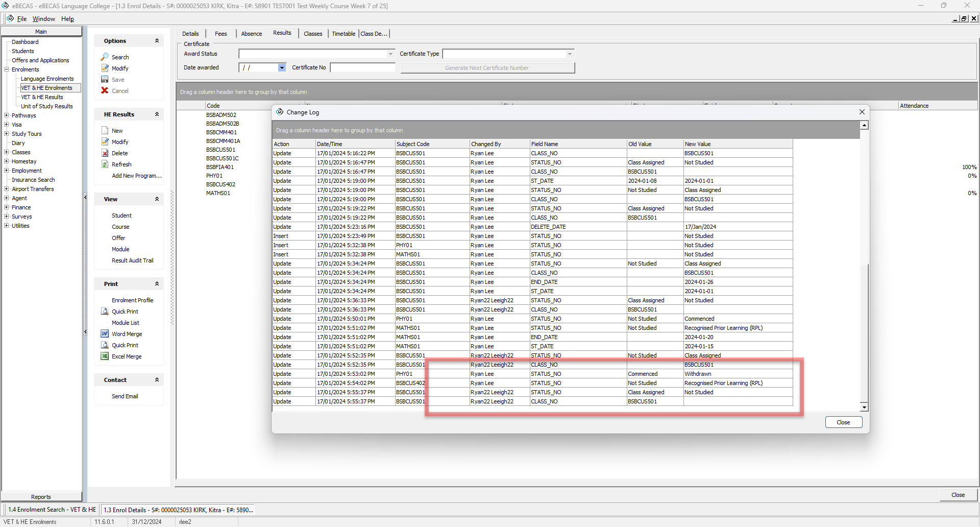Click the Search magnifier icon in Options

coord(105,57)
